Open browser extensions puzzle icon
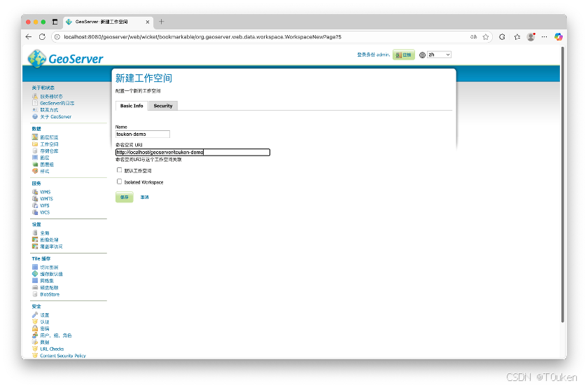Viewport: 588px width, 388px height. (x=502, y=37)
